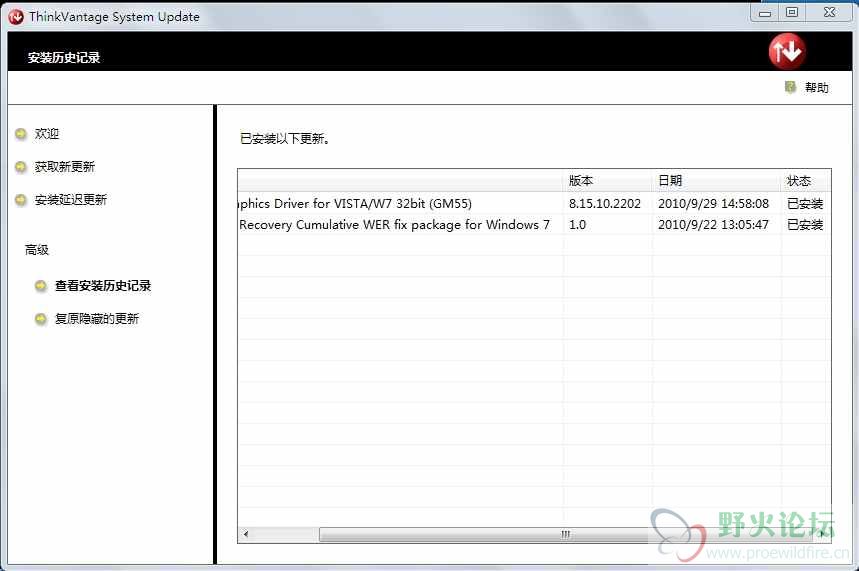Open 安装延迟更新 deferred updates
The width and height of the screenshot is (859, 571).
click(x=71, y=200)
